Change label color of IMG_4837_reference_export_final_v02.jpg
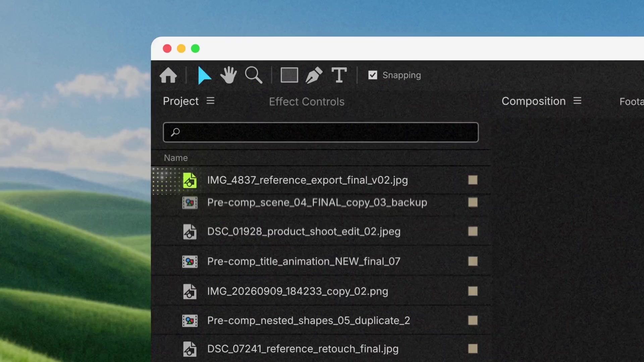644x362 pixels. pos(473,180)
